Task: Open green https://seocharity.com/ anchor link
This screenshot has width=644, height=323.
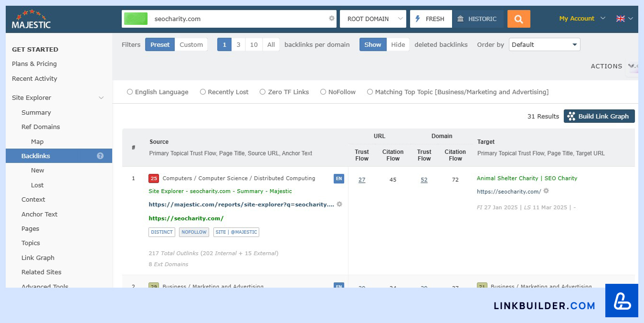Action: (186, 218)
